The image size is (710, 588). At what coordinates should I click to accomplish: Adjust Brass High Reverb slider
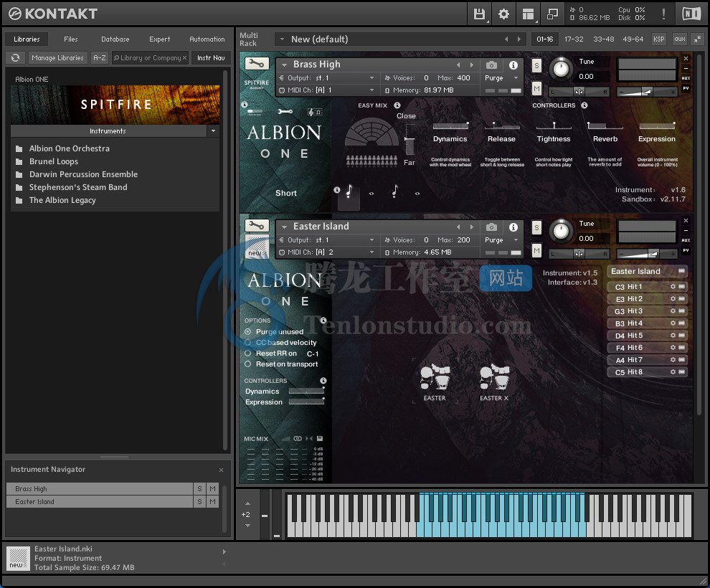(605, 125)
